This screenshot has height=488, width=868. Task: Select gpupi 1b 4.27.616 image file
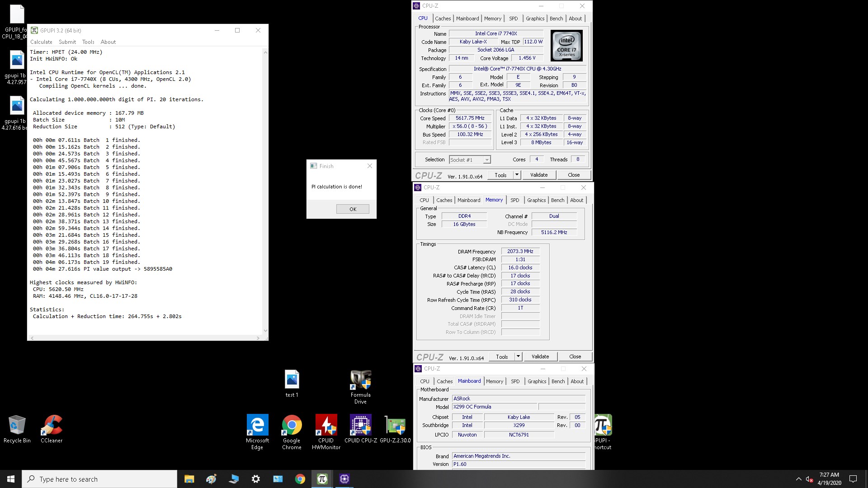14,113
